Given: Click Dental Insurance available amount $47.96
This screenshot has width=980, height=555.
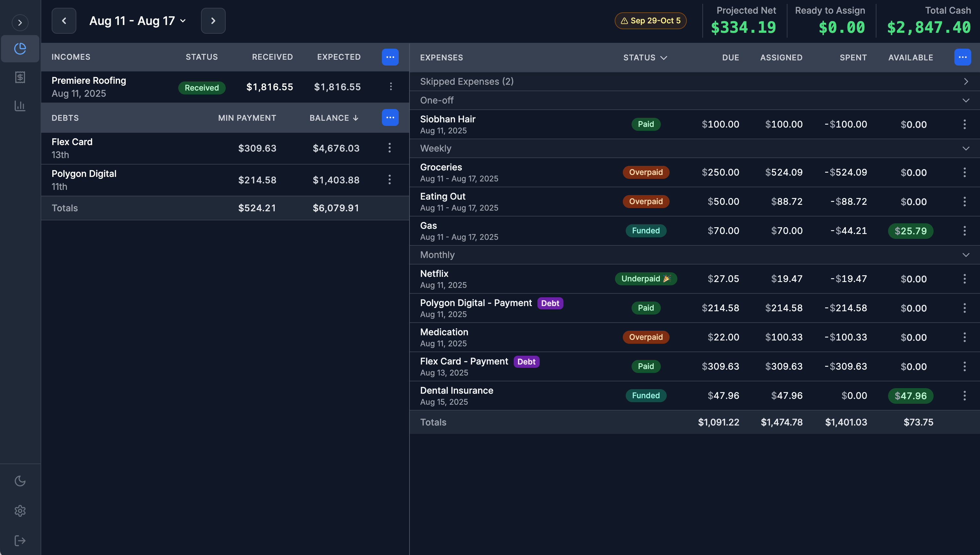Looking at the screenshot, I should 910,396.
